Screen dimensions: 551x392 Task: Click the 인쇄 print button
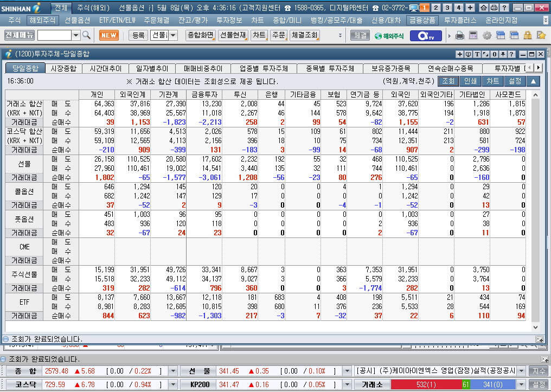tap(470, 81)
